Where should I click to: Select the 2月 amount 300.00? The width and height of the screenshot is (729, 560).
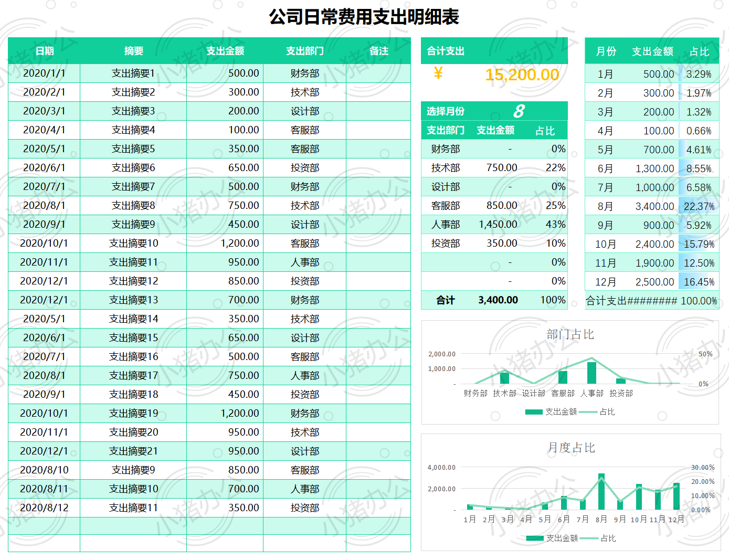659,93
